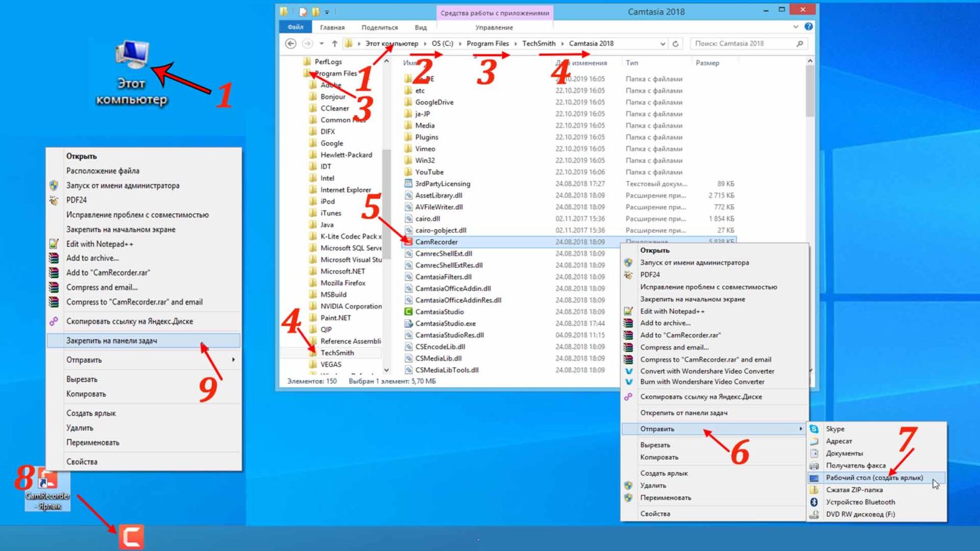980x551 pixels.
Task: Select the 'CSMediaLibTools.dll' file row
Action: 569,370
